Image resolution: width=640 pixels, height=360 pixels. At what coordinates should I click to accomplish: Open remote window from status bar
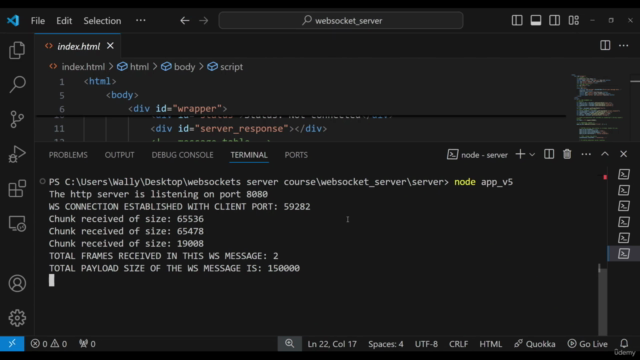(12, 344)
